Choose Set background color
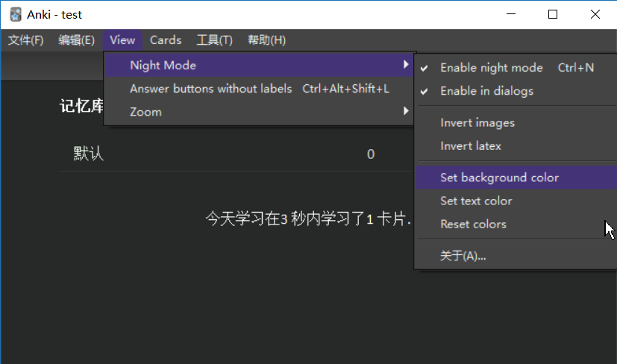 tap(499, 178)
